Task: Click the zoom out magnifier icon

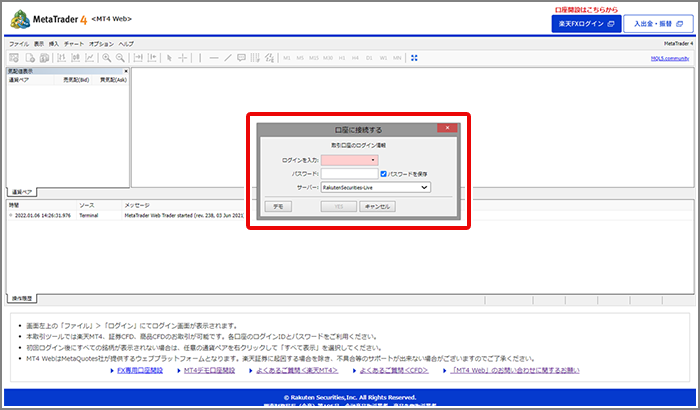Action: 120,58
